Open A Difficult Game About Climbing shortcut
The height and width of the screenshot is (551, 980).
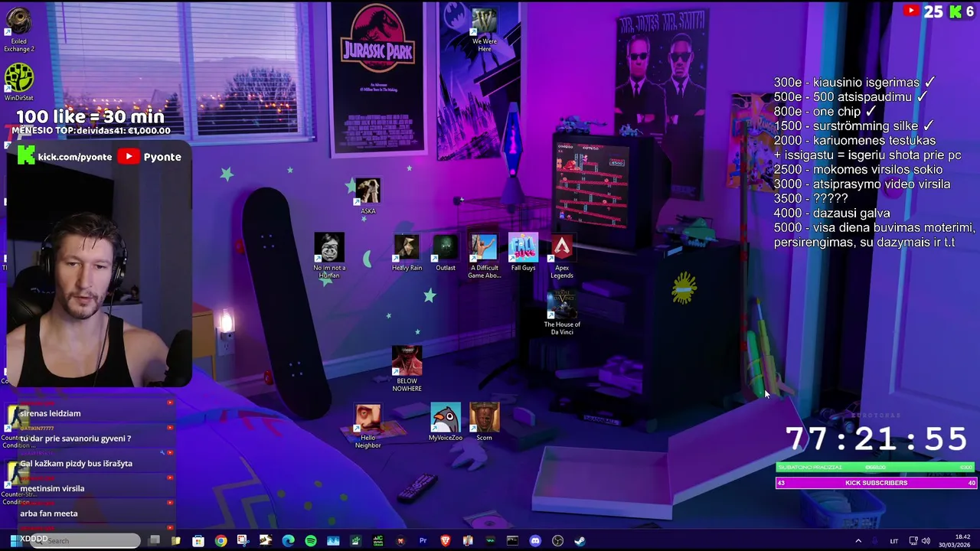(484, 256)
